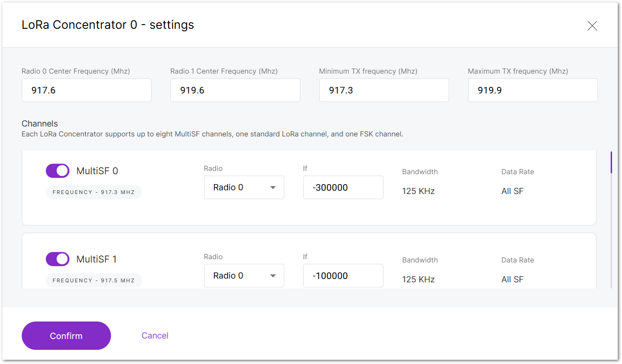The height and width of the screenshot is (364, 622).
Task: Close the LoRa Concentrator settings dialog
Action: (x=592, y=26)
